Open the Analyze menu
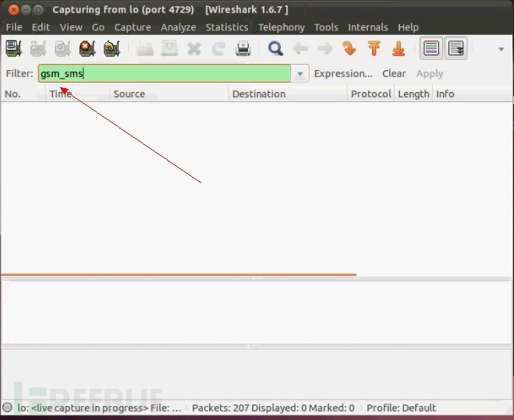Viewport: 514px width, 420px height. (179, 27)
